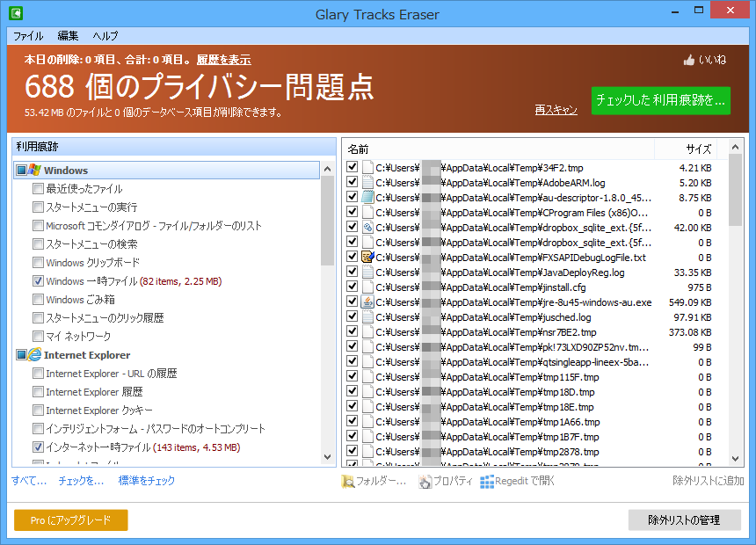Click the file icon beside tmp1A66.tmp
The width and height of the screenshot is (756, 545).
[367, 422]
